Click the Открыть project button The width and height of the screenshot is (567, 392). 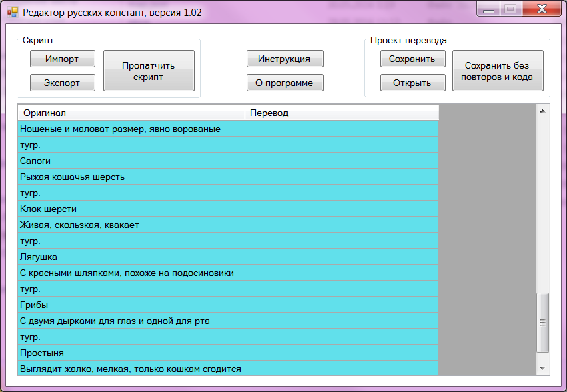click(412, 83)
